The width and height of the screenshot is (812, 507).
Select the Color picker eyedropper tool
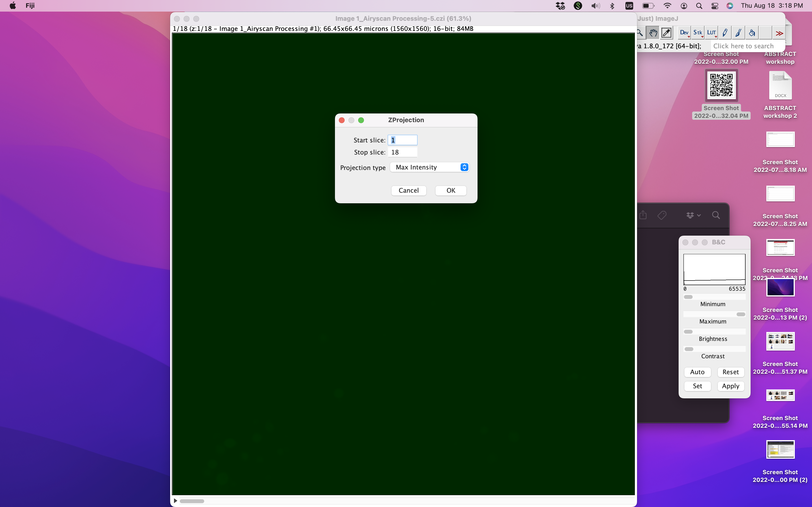point(666,33)
